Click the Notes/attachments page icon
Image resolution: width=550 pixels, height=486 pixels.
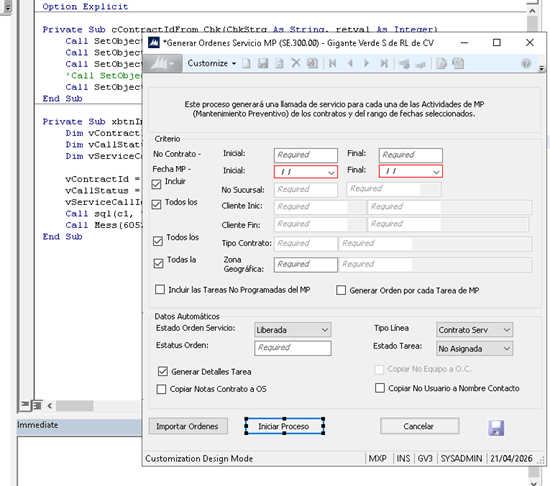[441, 63]
